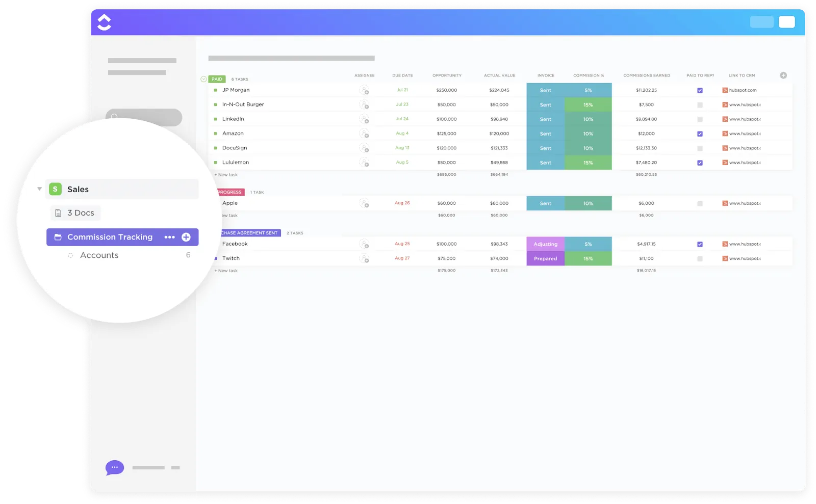The height and width of the screenshot is (504, 816).
Task: Add a new column with the plus icon
Action: pyautogui.click(x=783, y=75)
